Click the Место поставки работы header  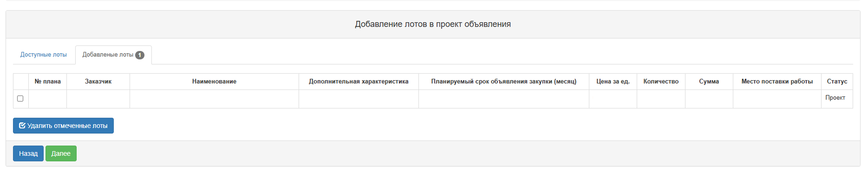(x=777, y=82)
